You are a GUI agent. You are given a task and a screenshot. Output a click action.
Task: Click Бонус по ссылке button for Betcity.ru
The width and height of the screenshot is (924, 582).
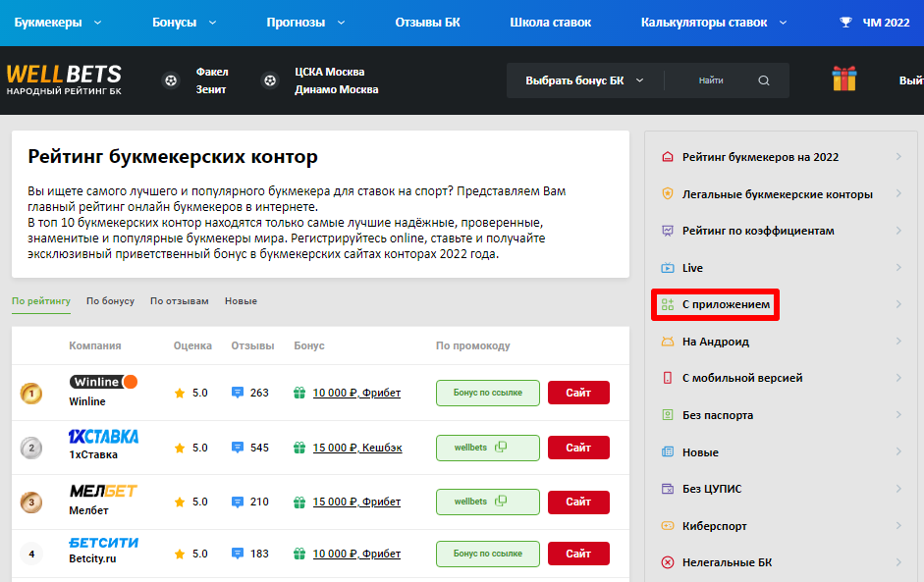(487, 554)
